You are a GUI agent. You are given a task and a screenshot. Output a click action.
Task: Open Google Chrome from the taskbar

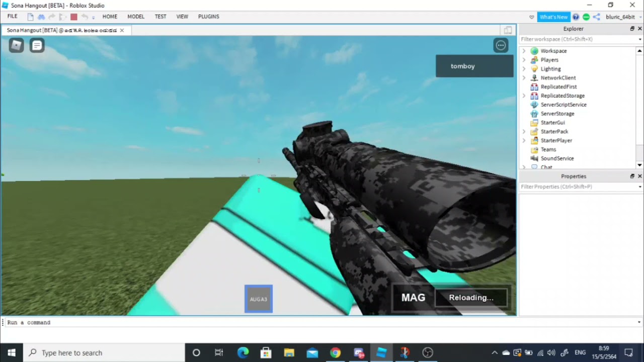335,352
